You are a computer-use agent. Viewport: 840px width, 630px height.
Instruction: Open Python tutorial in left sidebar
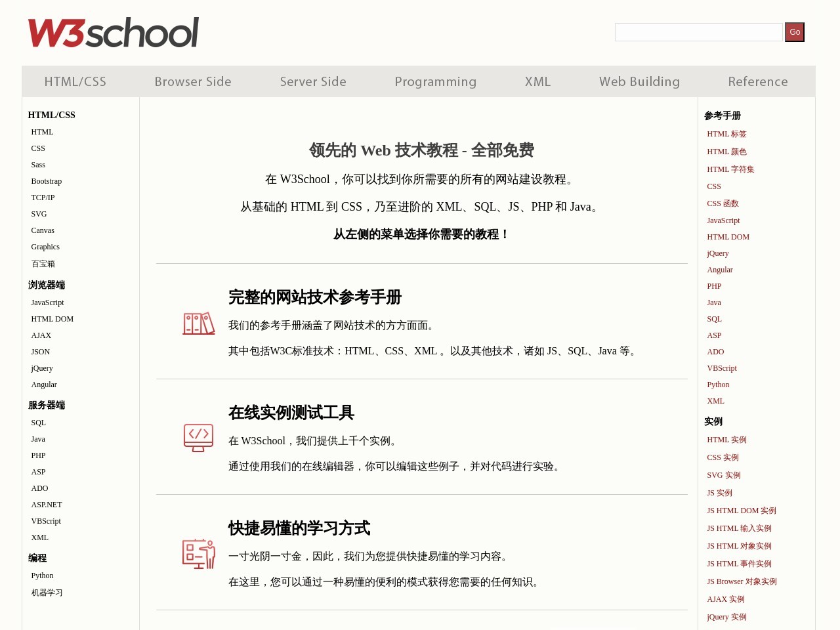click(42, 576)
